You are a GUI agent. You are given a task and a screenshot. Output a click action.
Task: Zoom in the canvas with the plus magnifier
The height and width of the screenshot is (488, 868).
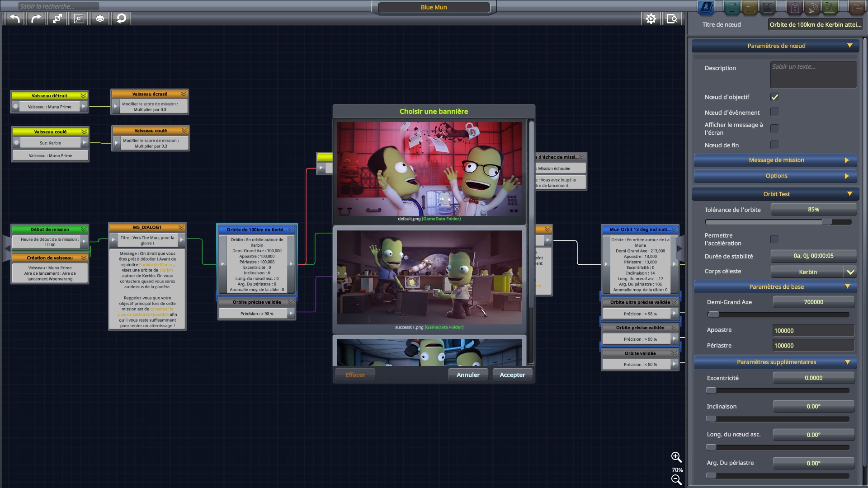pyautogui.click(x=676, y=457)
